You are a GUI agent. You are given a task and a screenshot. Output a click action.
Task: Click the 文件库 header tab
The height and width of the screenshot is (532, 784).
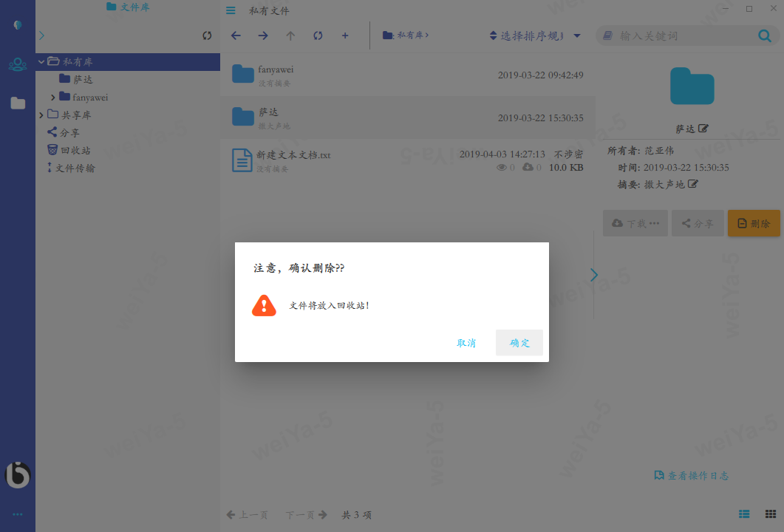click(128, 7)
